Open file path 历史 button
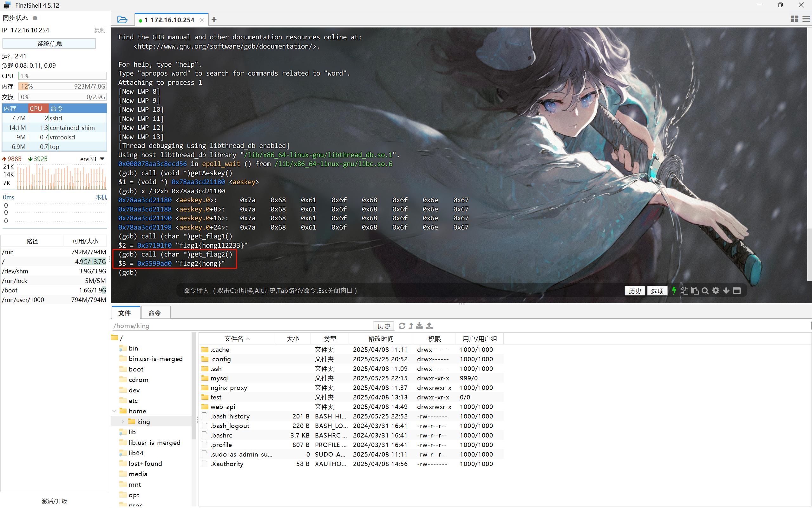This screenshot has width=812, height=508. click(x=383, y=326)
